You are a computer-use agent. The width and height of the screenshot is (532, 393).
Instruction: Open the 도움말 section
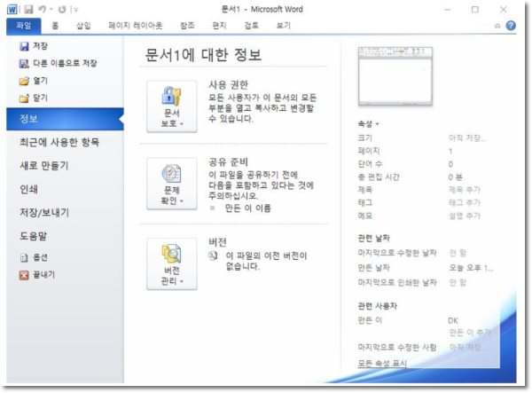33,236
